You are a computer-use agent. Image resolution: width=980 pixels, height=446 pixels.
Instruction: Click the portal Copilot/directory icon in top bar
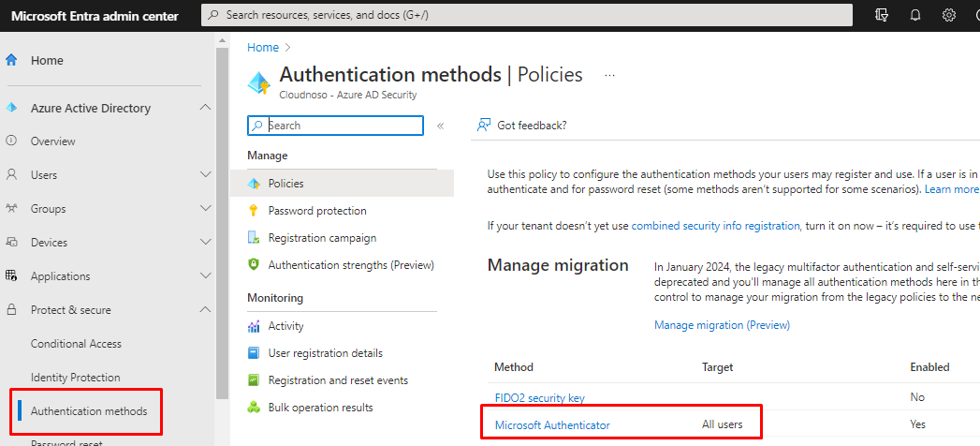pyautogui.click(x=881, y=15)
